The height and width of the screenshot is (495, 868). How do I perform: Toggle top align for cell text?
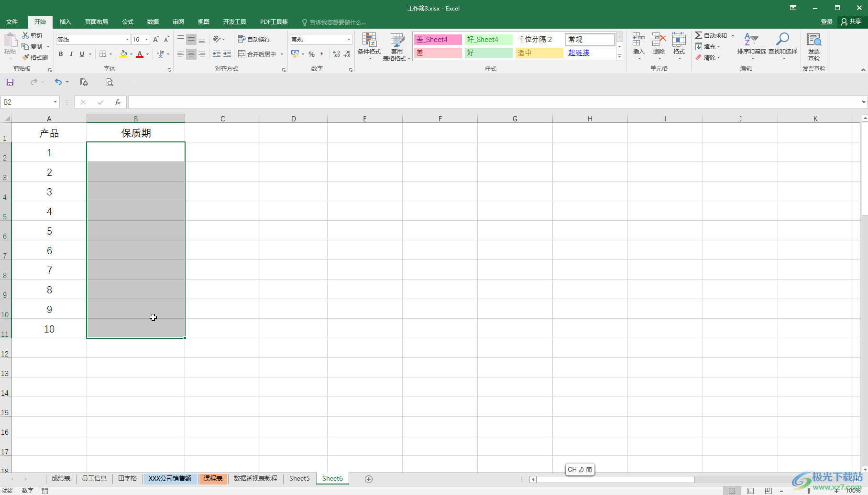pyautogui.click(x=180, y=39)
